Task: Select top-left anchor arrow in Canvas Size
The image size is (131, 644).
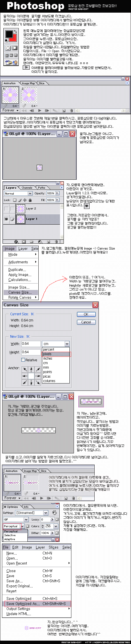Action: (x=25, y=369)
